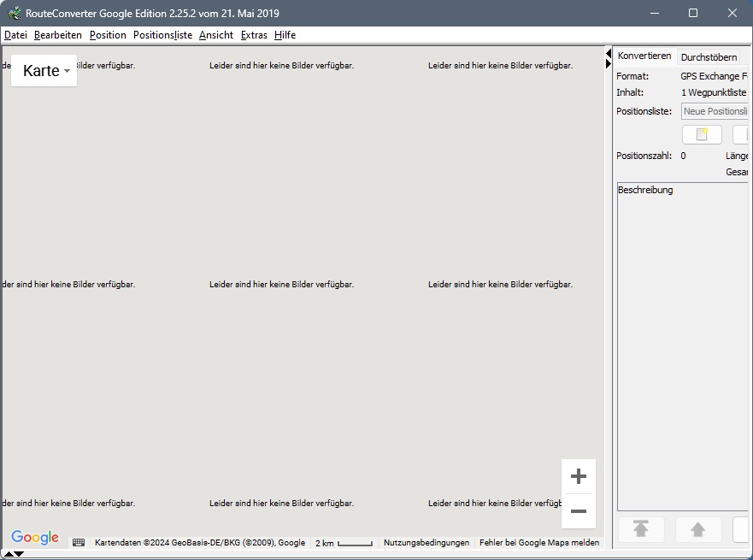The width and height of the screenshot is (753, 560).
Task: Open the Datei menu
Action: pyautogui.click(x=15, y=35)
